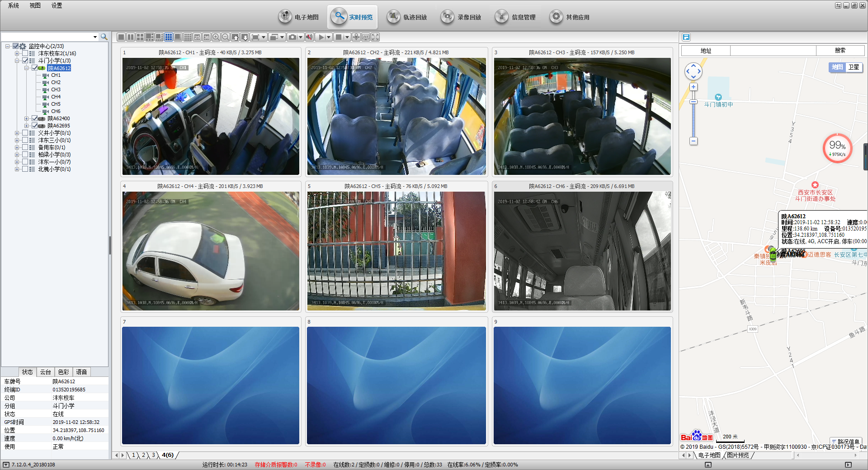Click the map zoom-out minus button
The width and height of the screenshot is (868, 470).
693,141
